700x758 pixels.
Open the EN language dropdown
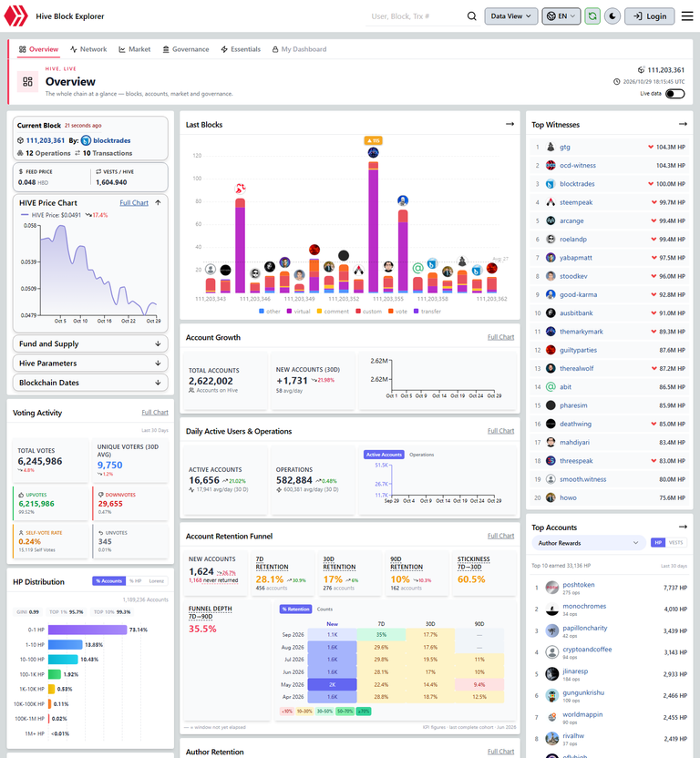561,16
